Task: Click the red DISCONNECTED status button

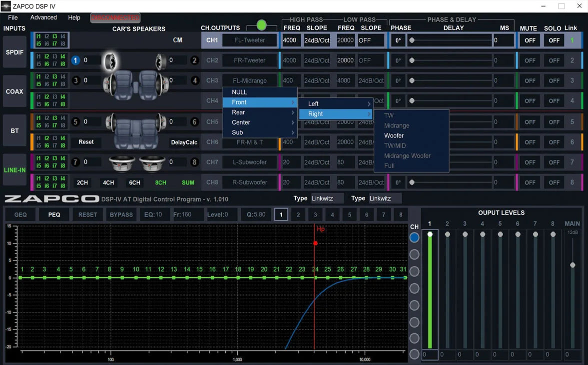Action: tap(115, 17)
